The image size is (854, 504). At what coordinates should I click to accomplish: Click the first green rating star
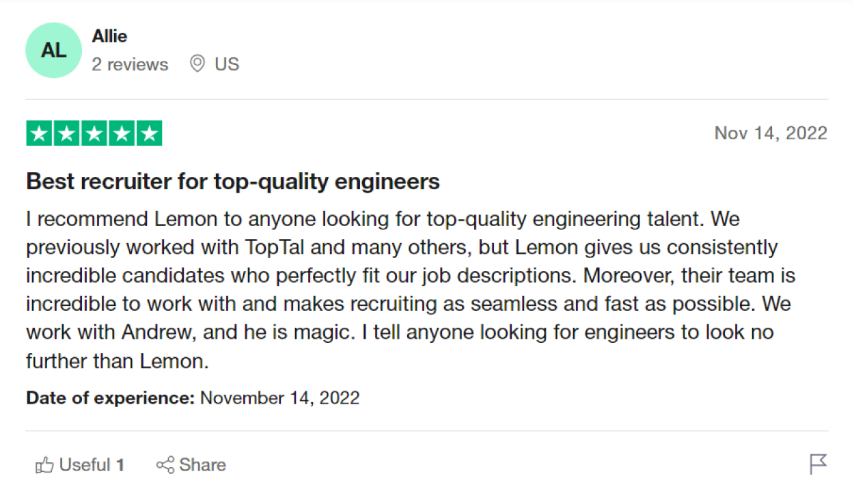point(40,133)
